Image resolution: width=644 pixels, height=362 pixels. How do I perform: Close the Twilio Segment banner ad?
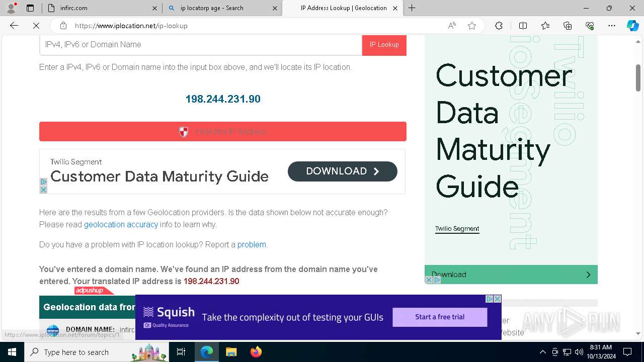tap(43, 190)
